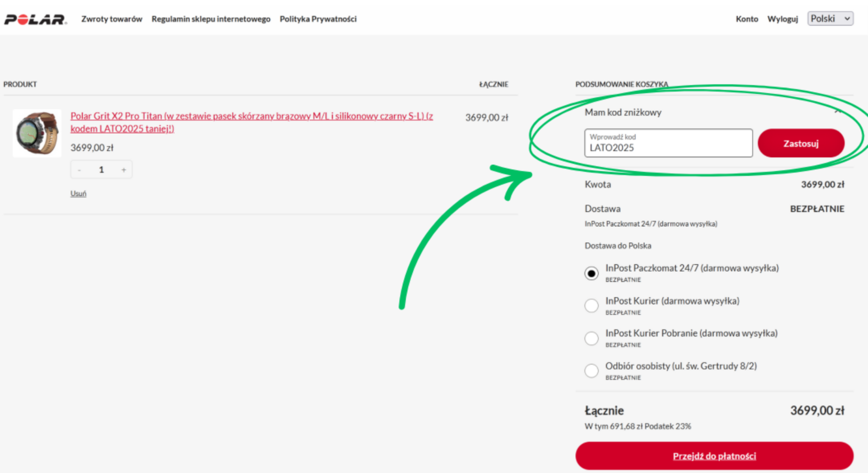Click the Łącznie total 3699,00 zł
This screenshot has width=868, height=473.
pyautogui.click(x=817, y=410)
